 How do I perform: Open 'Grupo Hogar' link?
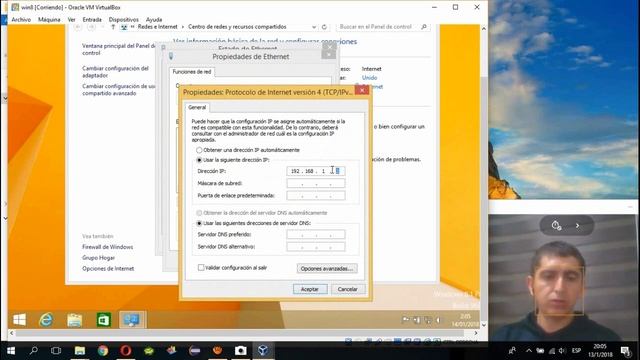[x=98, y=258]
